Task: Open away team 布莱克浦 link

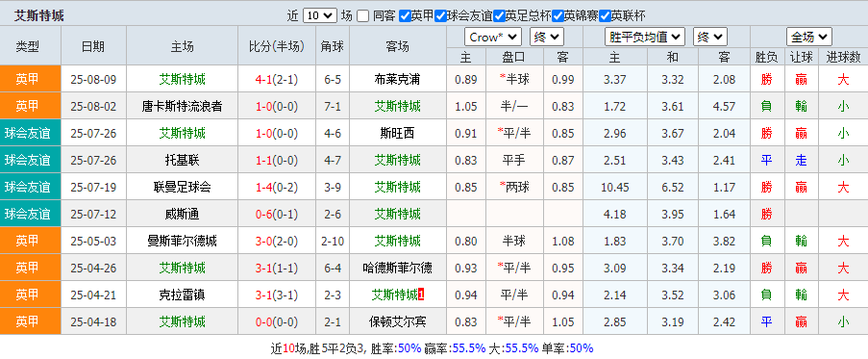Action: (x=397, y=79)
